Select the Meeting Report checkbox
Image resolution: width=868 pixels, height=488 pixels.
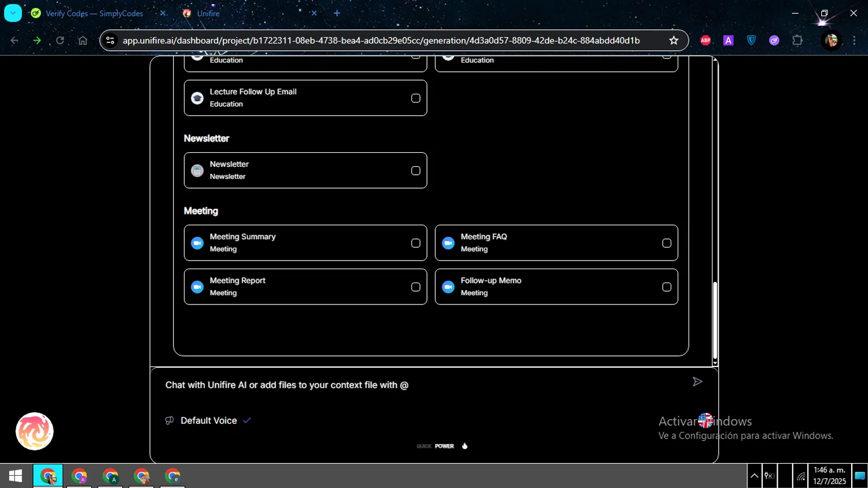coord(415,287)
